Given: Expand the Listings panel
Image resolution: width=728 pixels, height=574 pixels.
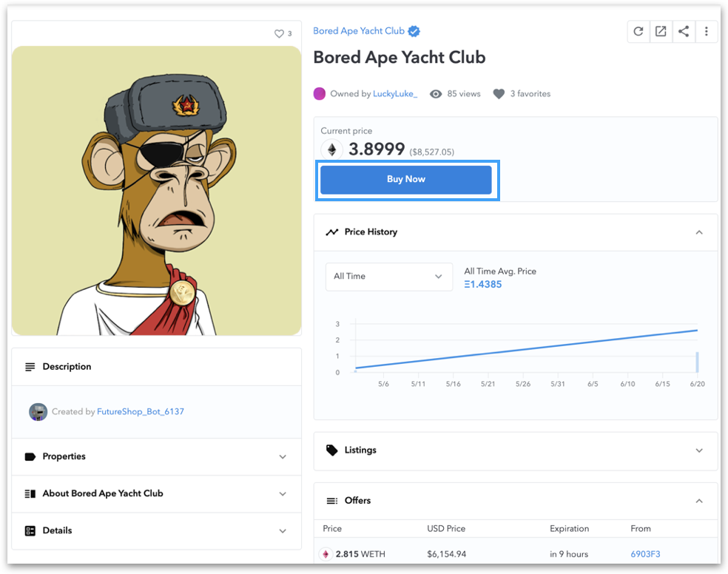Looking at the screenshot, I should coord(516,450).
